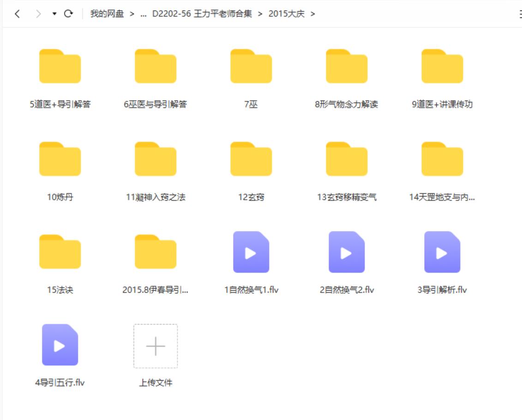Open the folder 2015.8伊春导引...

156,252
